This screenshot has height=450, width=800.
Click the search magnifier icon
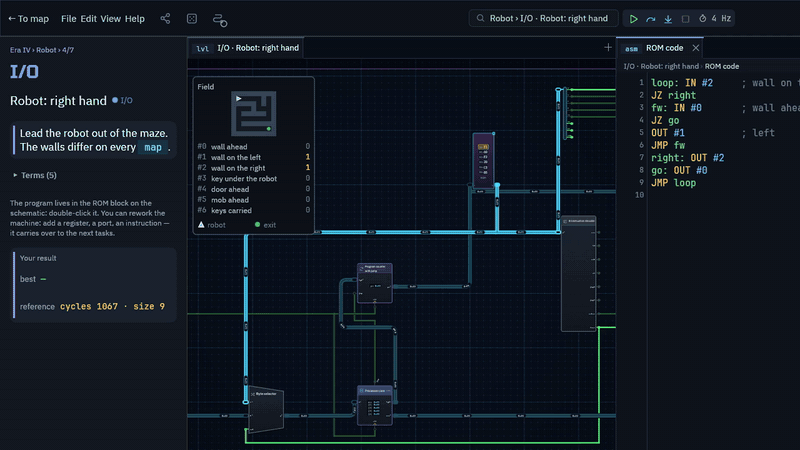click(x=480, y=18)
